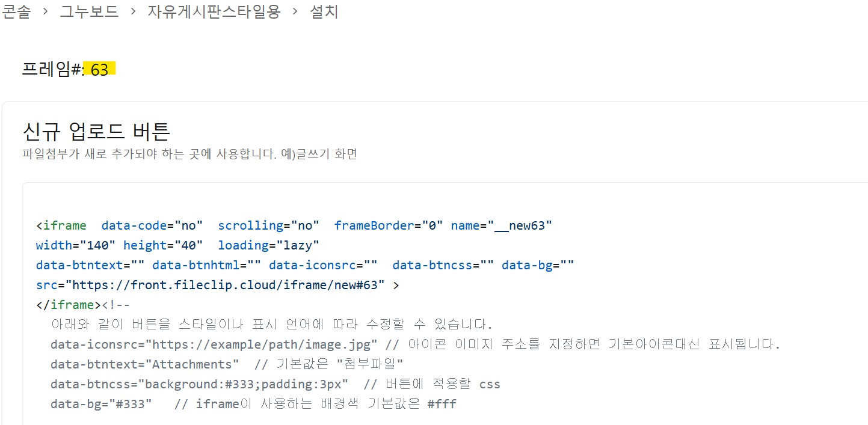Screen dimensions: 868x425
Task: Select the closing iframe tag
Action: (68, 304)
